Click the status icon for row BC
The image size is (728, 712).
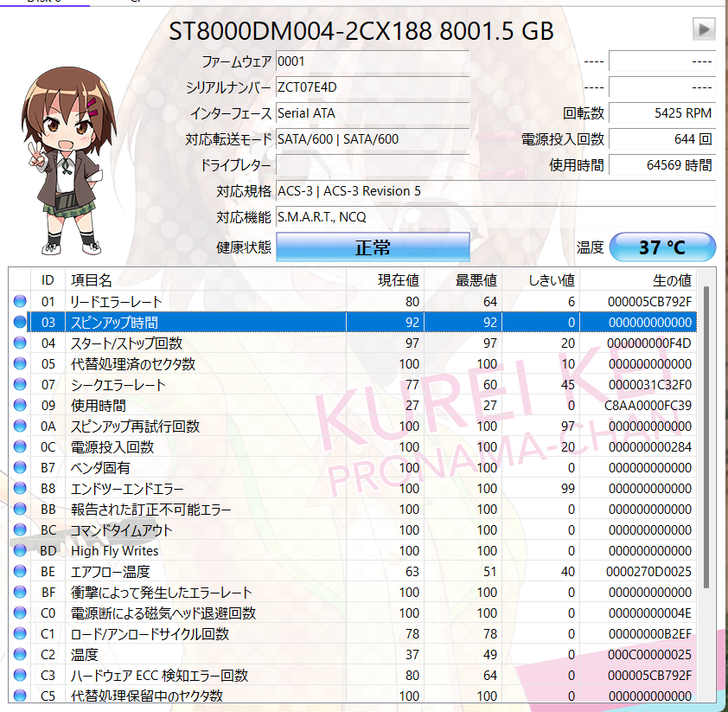click(x=20, y=530)
